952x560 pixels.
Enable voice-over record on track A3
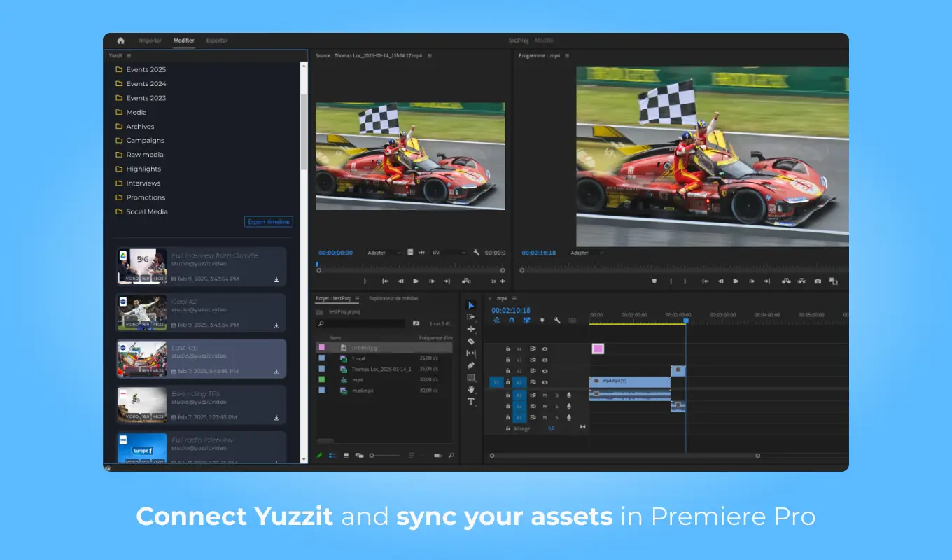pos(569,417)
